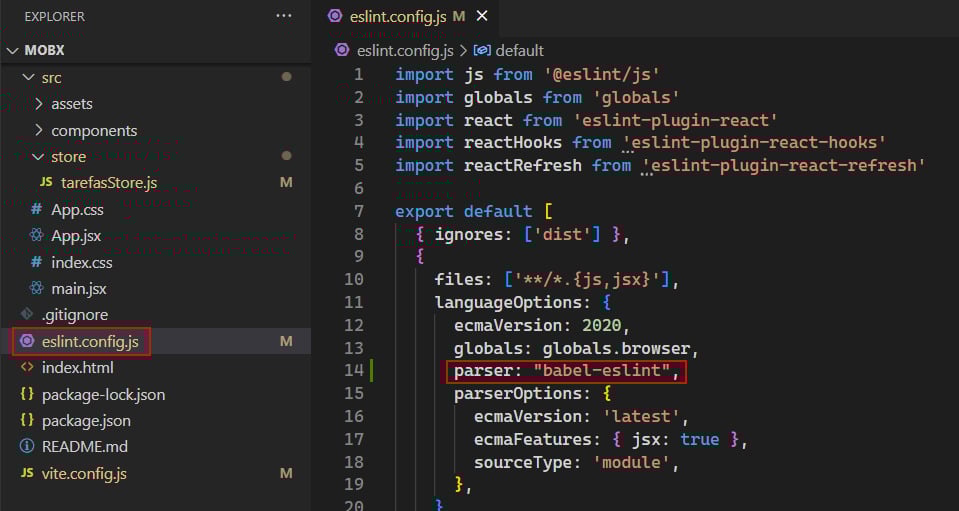The height and width of the screenshot is (511, 959).
Task: Collapse the store folder
Action: click(39, 156)
